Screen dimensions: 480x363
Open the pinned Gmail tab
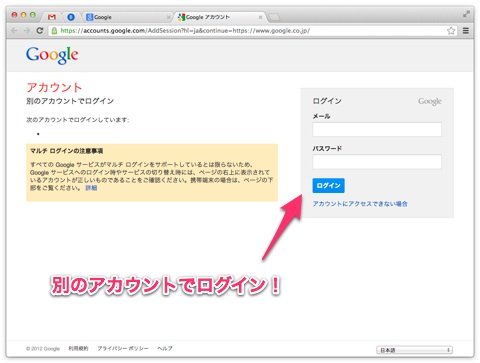51,17
